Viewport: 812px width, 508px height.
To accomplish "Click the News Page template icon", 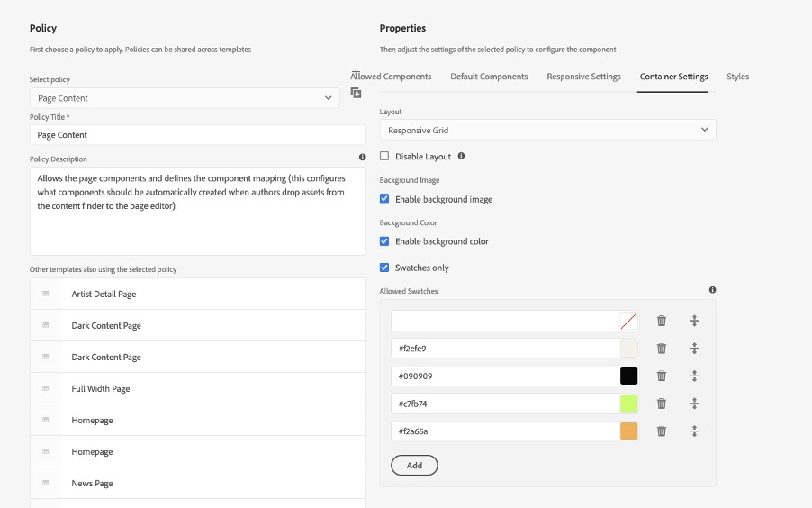I will (46, 483).
